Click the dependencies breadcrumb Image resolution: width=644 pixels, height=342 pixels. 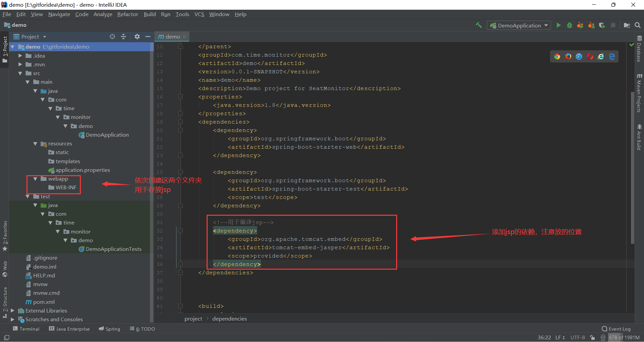(229, 319)
